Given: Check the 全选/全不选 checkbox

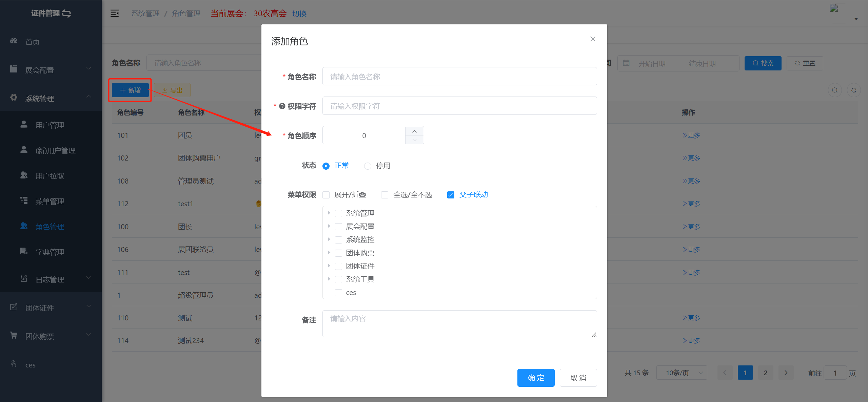Looking at the screenshot, I should [384, 195].
